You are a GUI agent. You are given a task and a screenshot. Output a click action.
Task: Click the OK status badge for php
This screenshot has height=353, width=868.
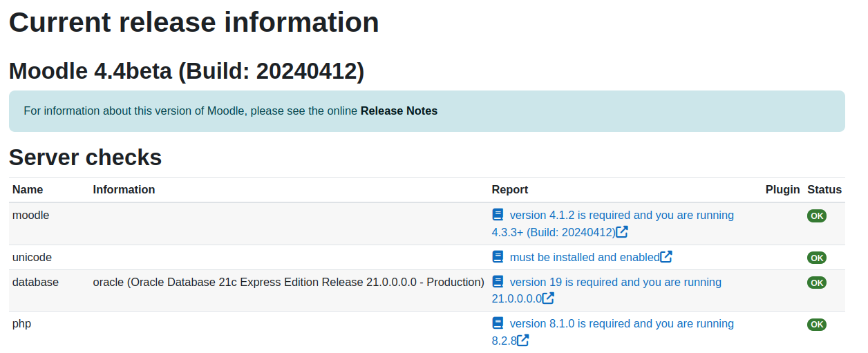tap(817, 324)
